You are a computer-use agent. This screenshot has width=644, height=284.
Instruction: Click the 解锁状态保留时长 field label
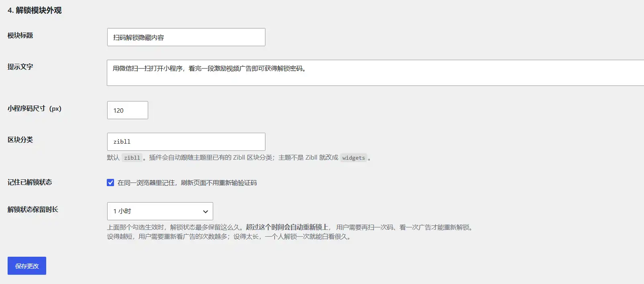point(33,209)
